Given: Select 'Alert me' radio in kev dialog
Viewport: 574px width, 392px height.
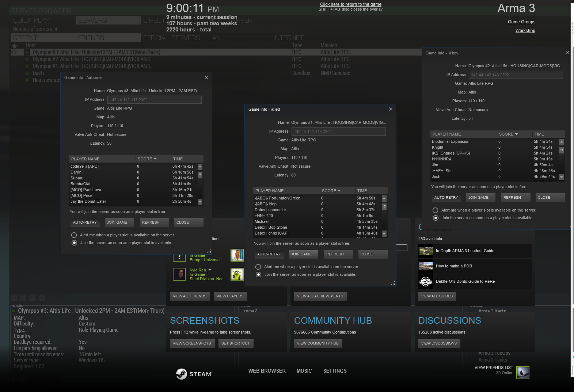Looking at the screenshot, I should pyautogui.click(x=436, y=210).
